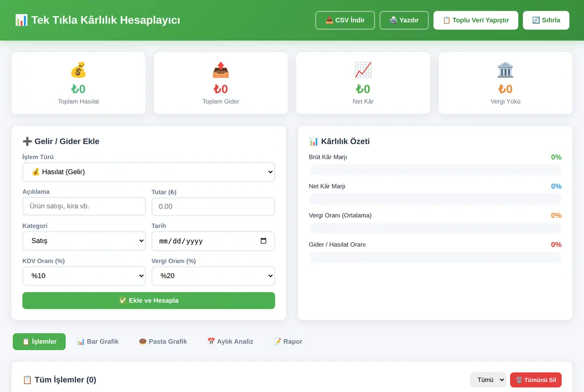
Task: Click the calendar picker icon in Tarih field
Action: [264, 241]
